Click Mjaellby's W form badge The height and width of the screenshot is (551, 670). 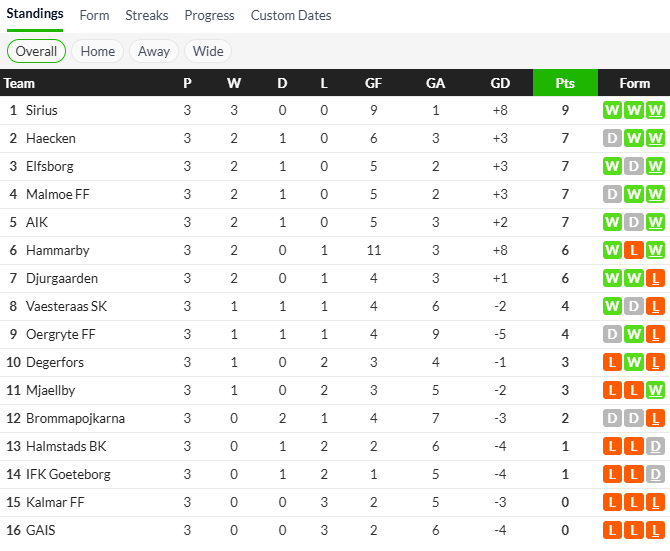coord(656,390)
